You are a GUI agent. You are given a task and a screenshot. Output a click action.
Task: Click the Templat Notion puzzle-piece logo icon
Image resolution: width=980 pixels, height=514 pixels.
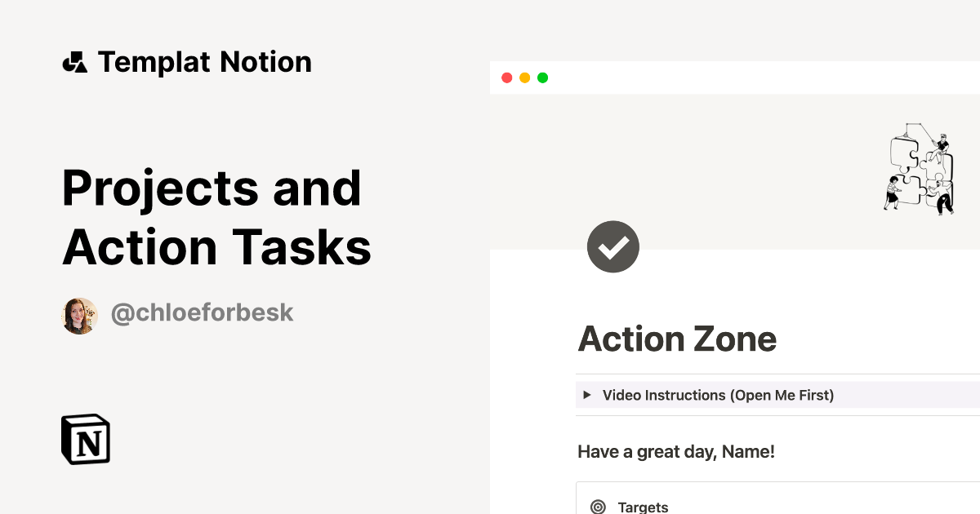(x=75, y=61)
